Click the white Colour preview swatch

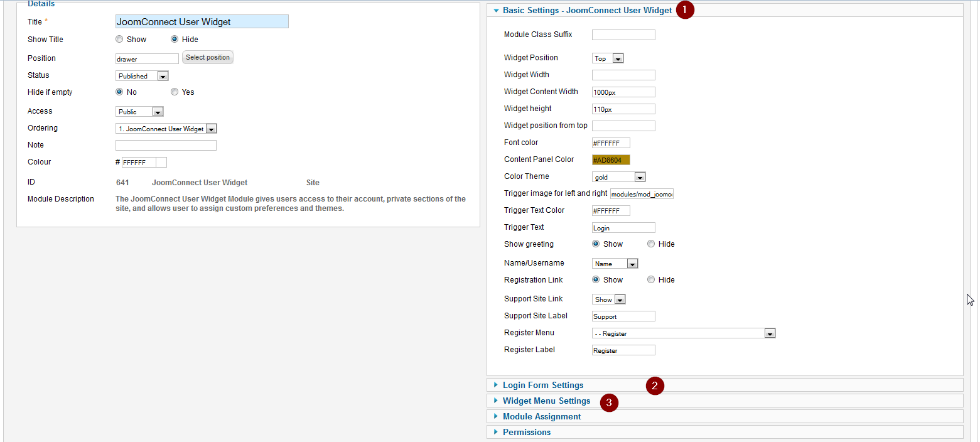tap(161, 162)
